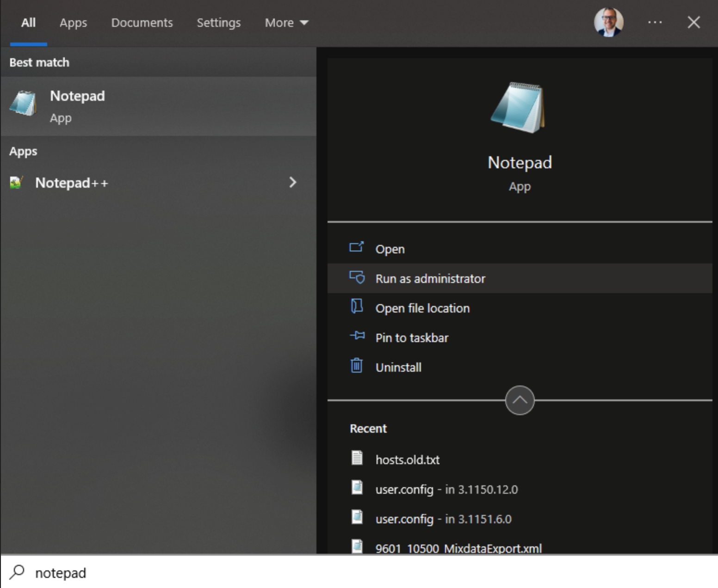The image size is (718, 588).
Task: Click the user profile avatar
Action: click(608, 22)
